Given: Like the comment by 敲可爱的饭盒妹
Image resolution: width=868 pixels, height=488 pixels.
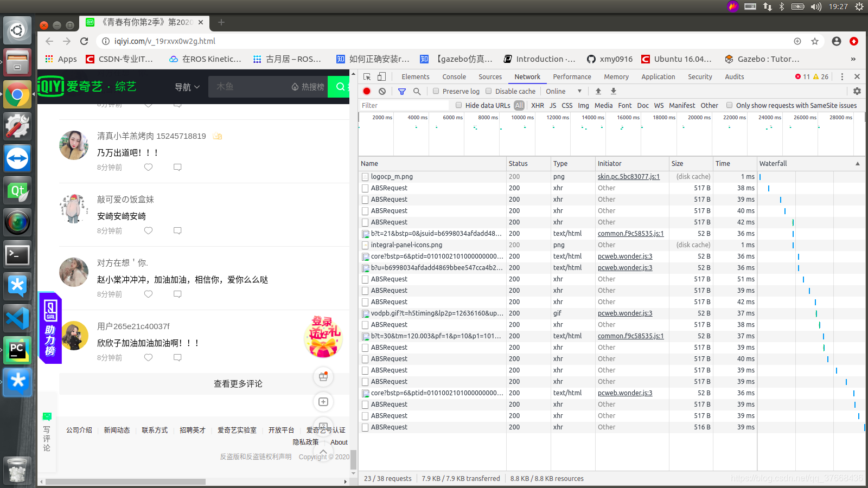Looking at the screenshot, I should [x=148, y=230].
